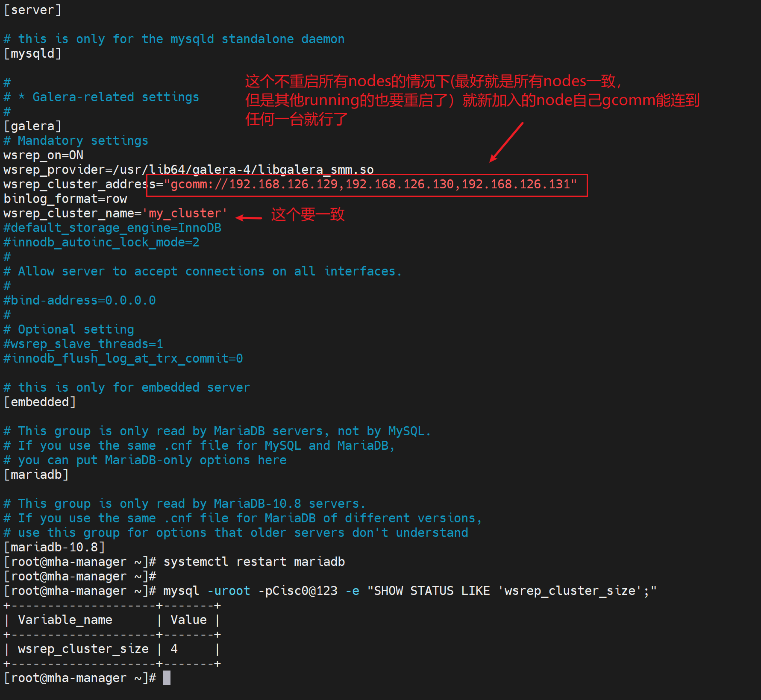The image size is (761, 700).
Task: Click the commented innodb_autoinc_lock_mode=2 line
Action: 101,243
